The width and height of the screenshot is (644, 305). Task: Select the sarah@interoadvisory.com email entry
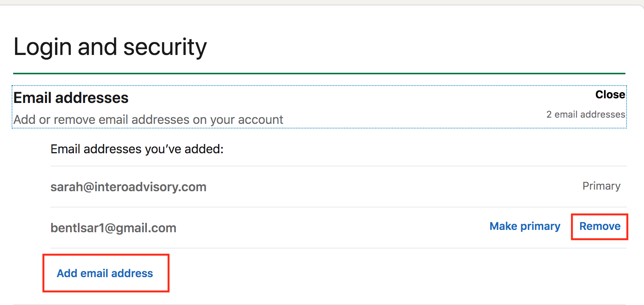point(128,187)
